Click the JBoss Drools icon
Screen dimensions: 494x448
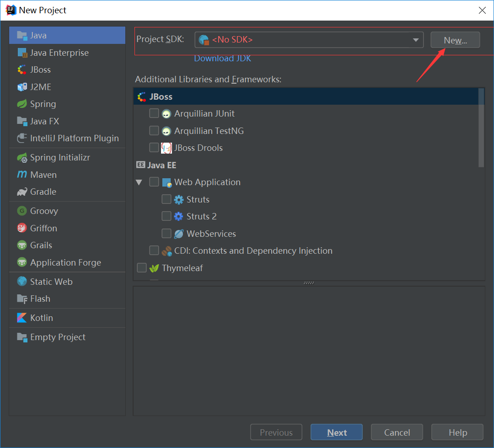tap(166, 148)
